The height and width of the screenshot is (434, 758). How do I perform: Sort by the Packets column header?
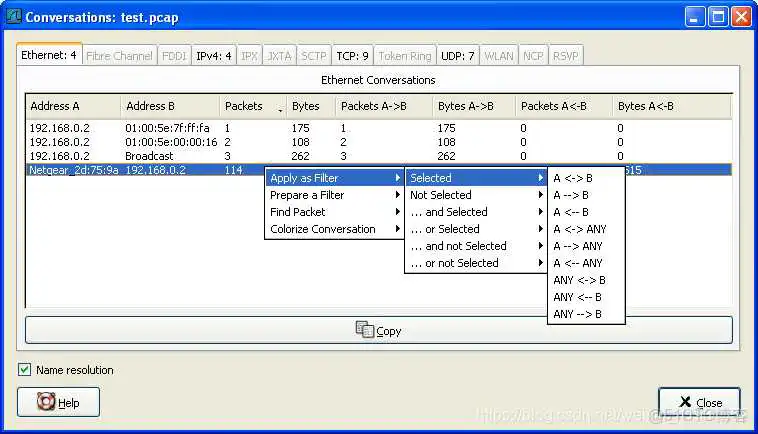pyautogui.click(x=252, y=106)
